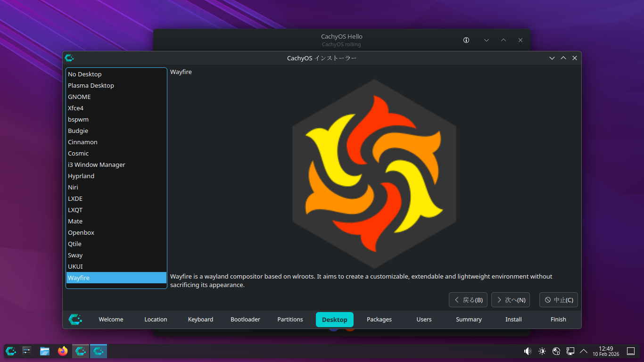
Task: Open the CachyOS application launcher in the taskbar
Action: point(11,351)
